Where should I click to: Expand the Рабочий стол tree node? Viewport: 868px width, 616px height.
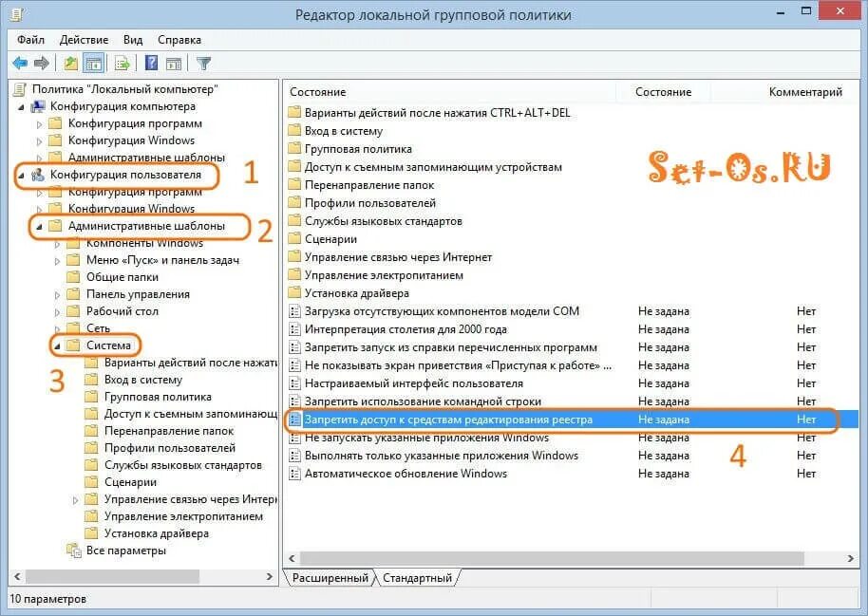pyautogui.click(x=58, y=312)
